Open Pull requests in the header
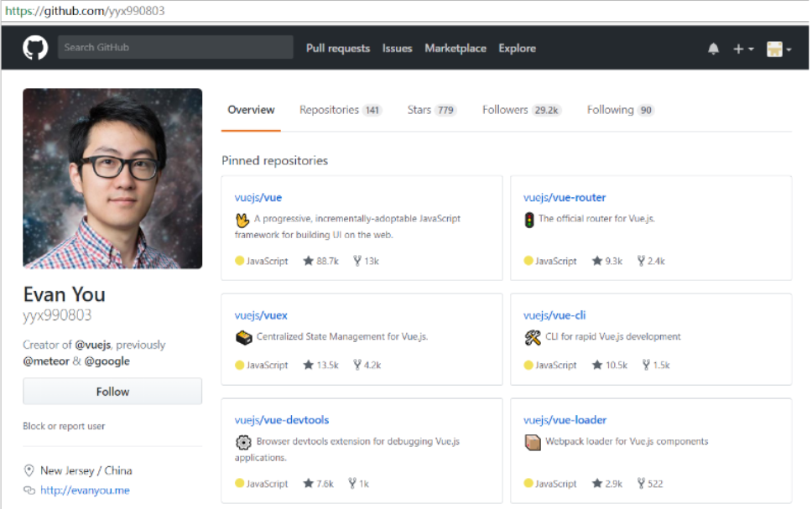Viewport: 812px width, 509px height. 338,48
